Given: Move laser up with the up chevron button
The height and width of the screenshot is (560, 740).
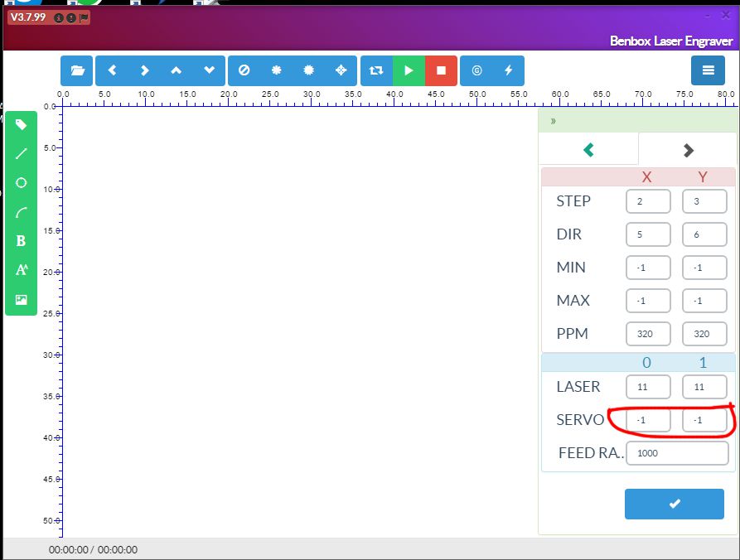Looking at the screenshot, I should (176, 70).
